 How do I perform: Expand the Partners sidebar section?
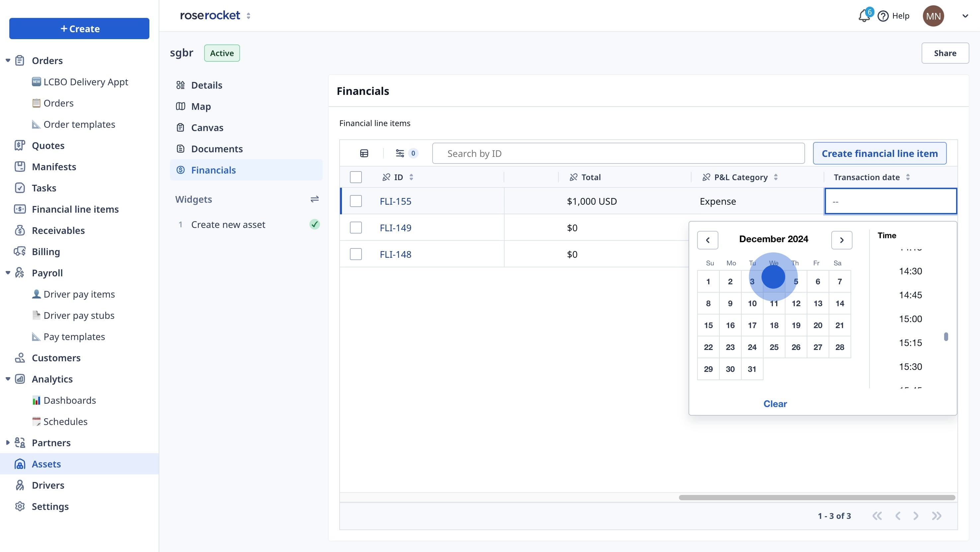(x=8, y=443)
